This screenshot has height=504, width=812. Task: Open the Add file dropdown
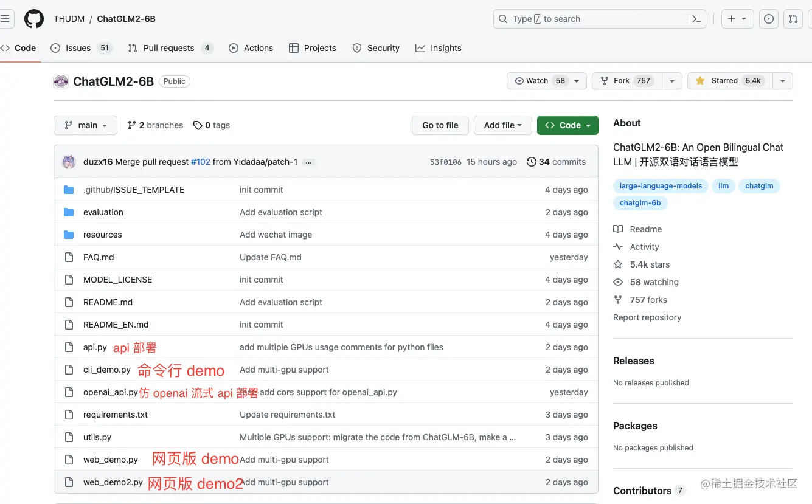[x=503, y=125]
